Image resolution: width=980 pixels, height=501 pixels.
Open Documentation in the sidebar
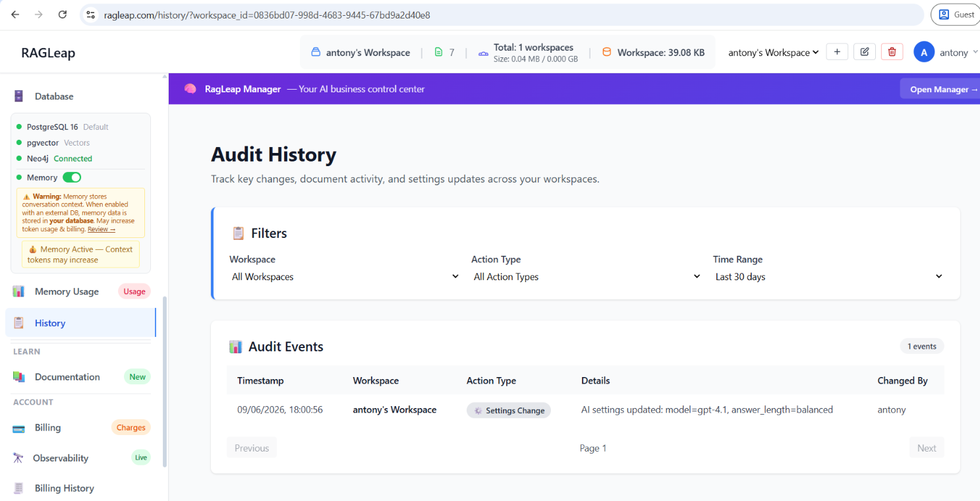[x=67, y=377]
